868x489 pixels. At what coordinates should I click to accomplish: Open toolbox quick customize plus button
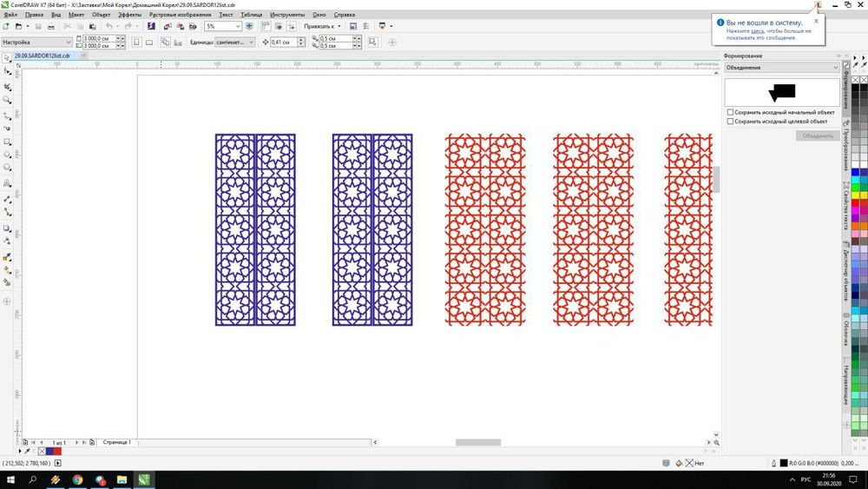tap(7, 301)
